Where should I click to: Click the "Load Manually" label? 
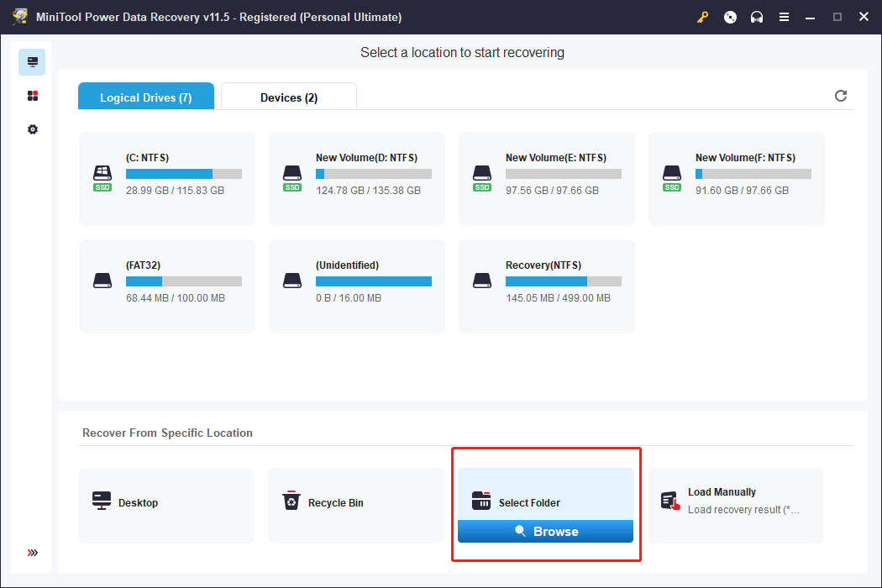point(722,491)
